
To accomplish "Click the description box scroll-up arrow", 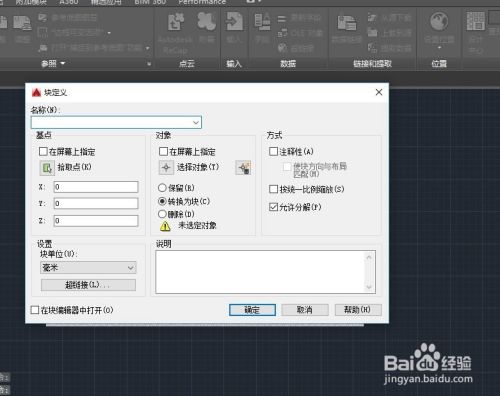I will click(x=369, y=257).
